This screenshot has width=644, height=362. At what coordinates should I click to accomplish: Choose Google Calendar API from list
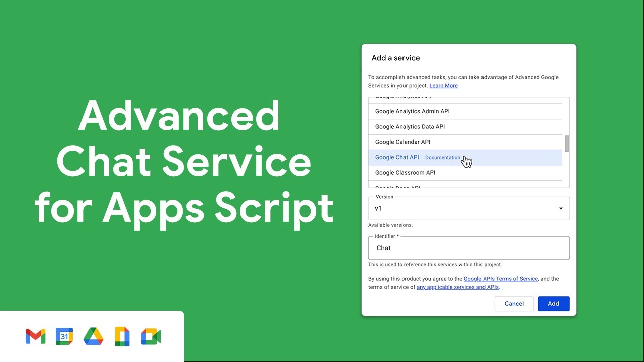[x=465, y=142]
